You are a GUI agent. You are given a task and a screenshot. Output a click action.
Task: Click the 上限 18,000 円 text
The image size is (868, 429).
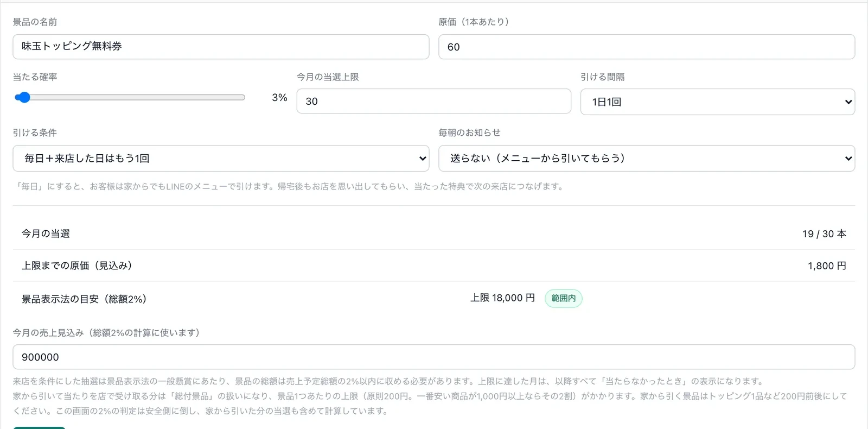[x=502, y=298]
